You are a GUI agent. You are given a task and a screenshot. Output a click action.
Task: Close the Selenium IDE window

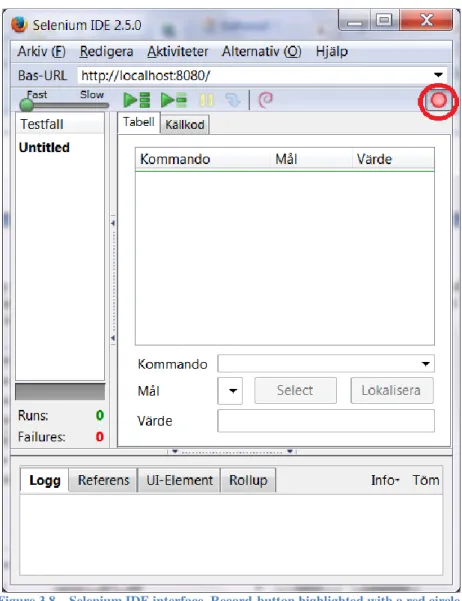(x=426, y=20)
